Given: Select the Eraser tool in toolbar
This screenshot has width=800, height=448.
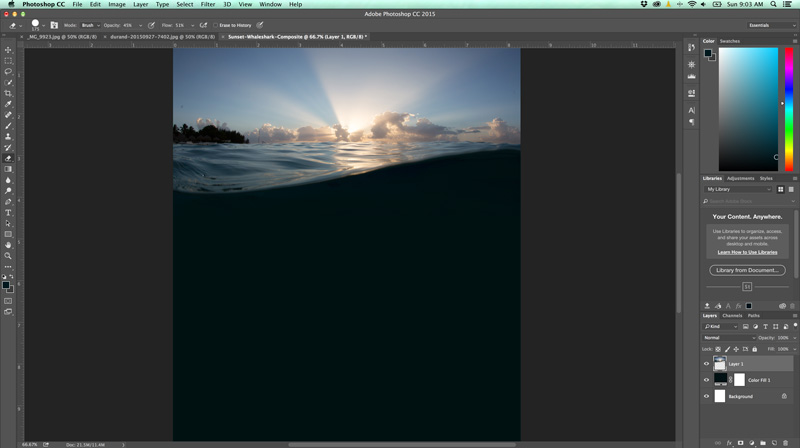Looking at the screenshot, I should coord(8,158).
